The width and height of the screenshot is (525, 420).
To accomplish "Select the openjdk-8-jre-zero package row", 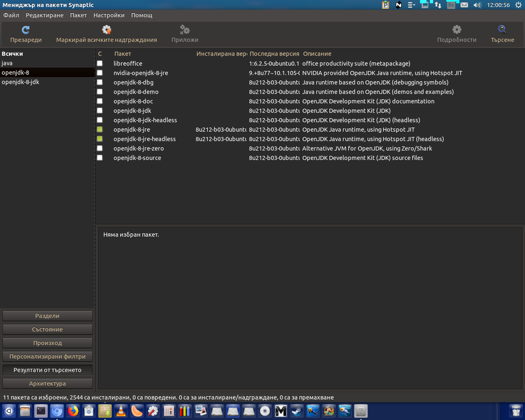I will coord(310,148).
